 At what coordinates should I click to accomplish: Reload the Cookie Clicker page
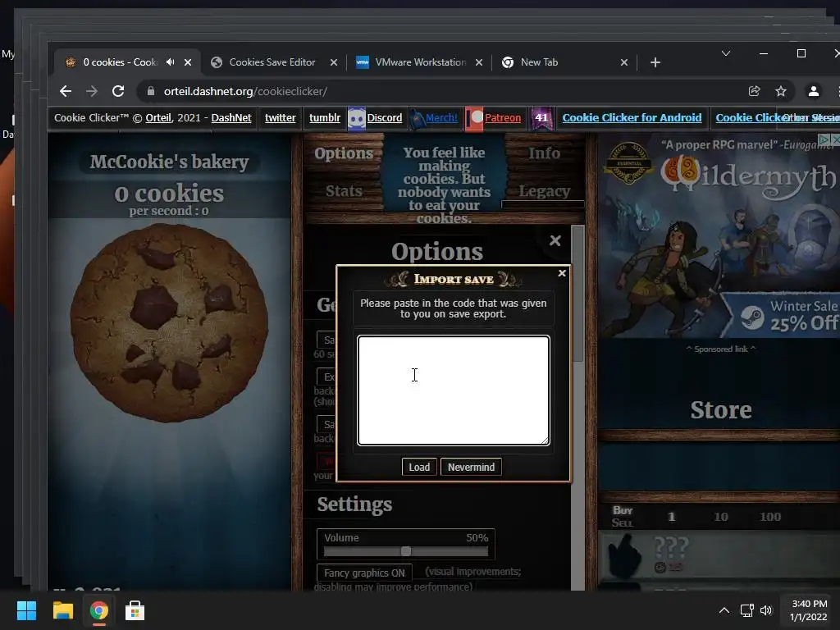click(118, 91)
